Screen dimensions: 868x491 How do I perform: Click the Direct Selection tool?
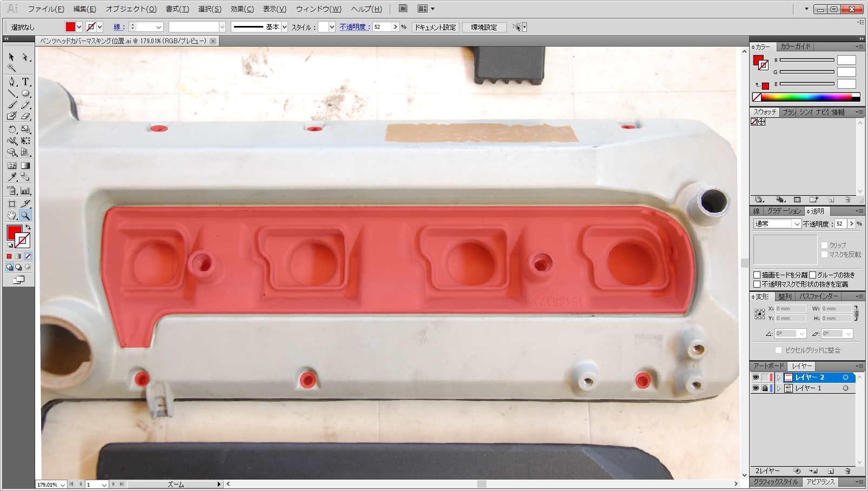(25, 57)
